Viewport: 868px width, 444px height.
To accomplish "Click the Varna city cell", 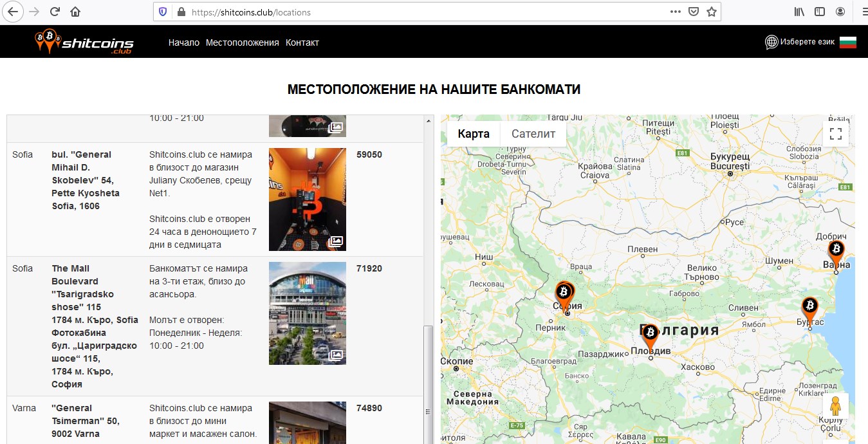I will [x=24, y=408].
